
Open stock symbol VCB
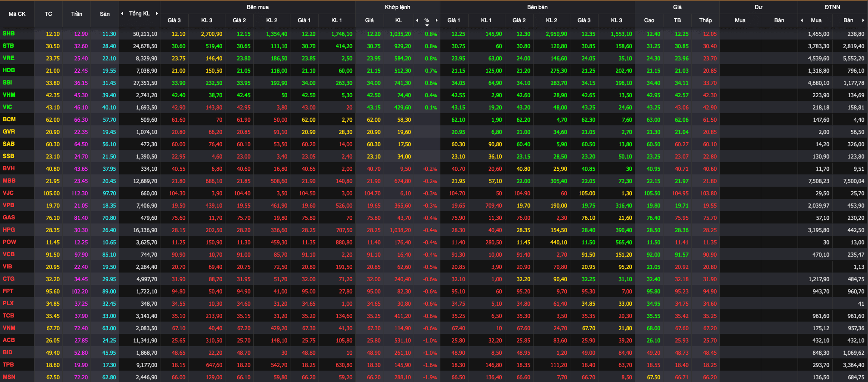point(9,254)
